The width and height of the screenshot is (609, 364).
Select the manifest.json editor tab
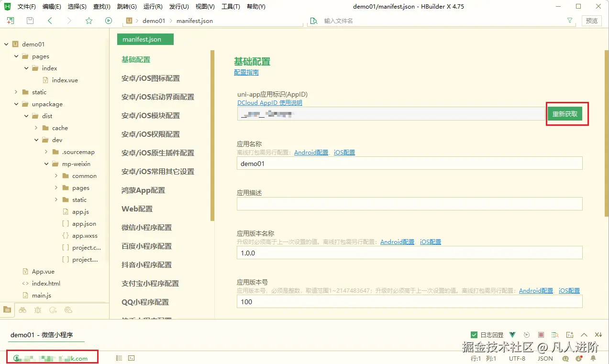[x=145, y=39]
